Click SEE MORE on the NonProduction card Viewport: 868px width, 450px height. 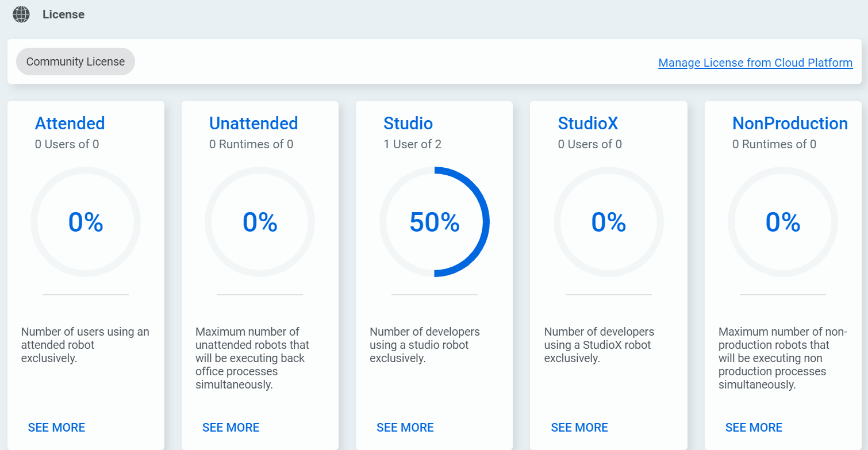(754, 428)
